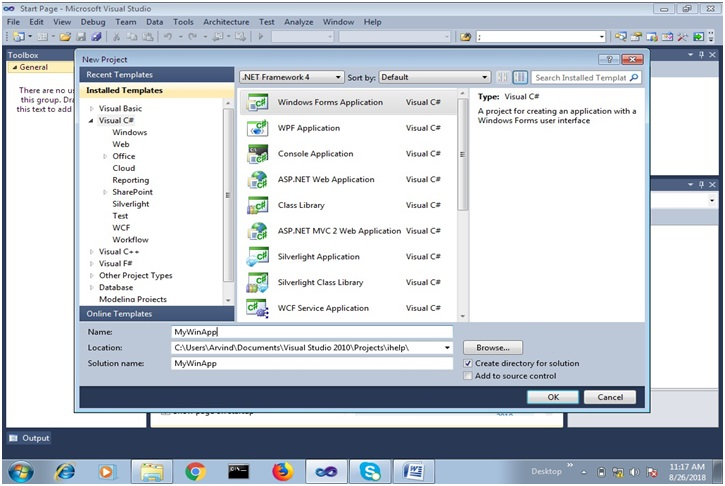
Task: Collapse the Visual C# tree node
Action: click(x=91, y=121)
